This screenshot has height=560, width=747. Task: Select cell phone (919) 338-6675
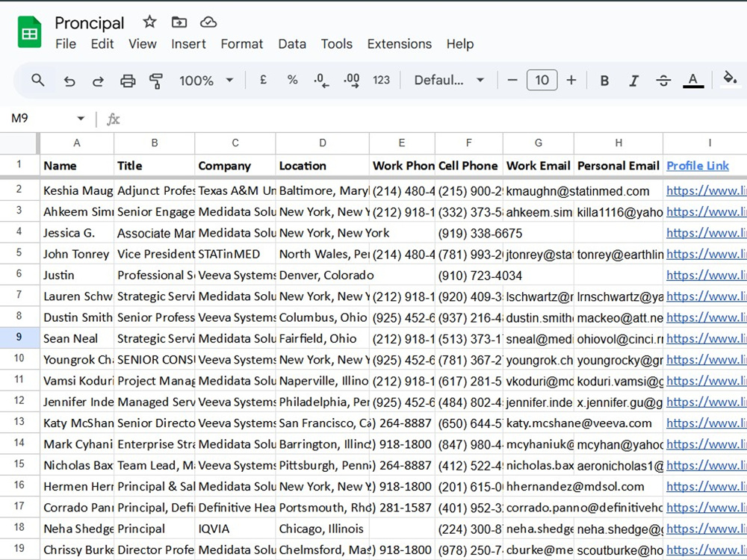click(x=469, y=233)
